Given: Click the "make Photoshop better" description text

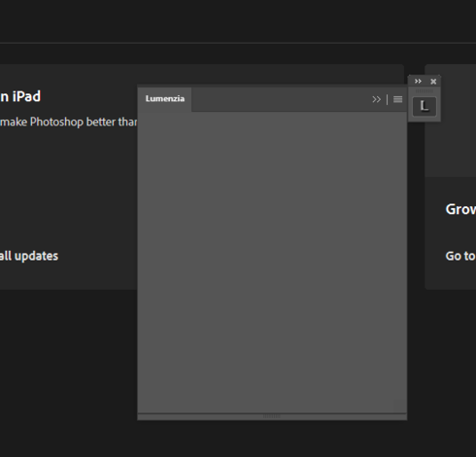Looking at the screenshot, I should click(68, 122).
